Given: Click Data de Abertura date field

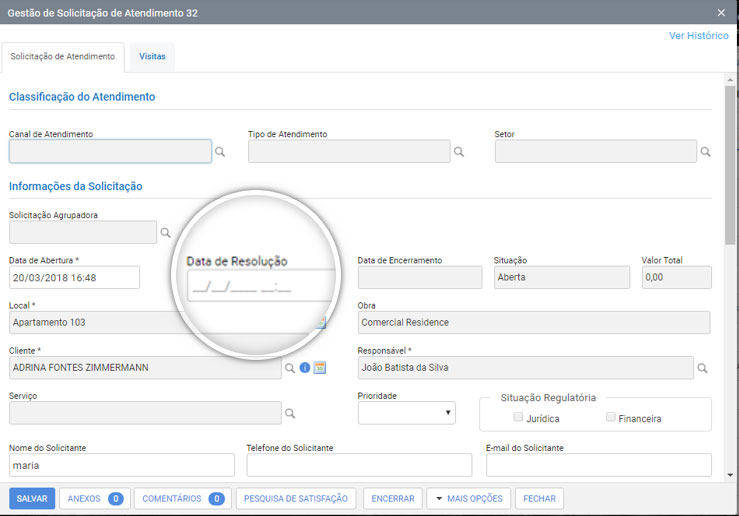Looking at the screenshot, I should pyautogui.click(x=74, y=277).
